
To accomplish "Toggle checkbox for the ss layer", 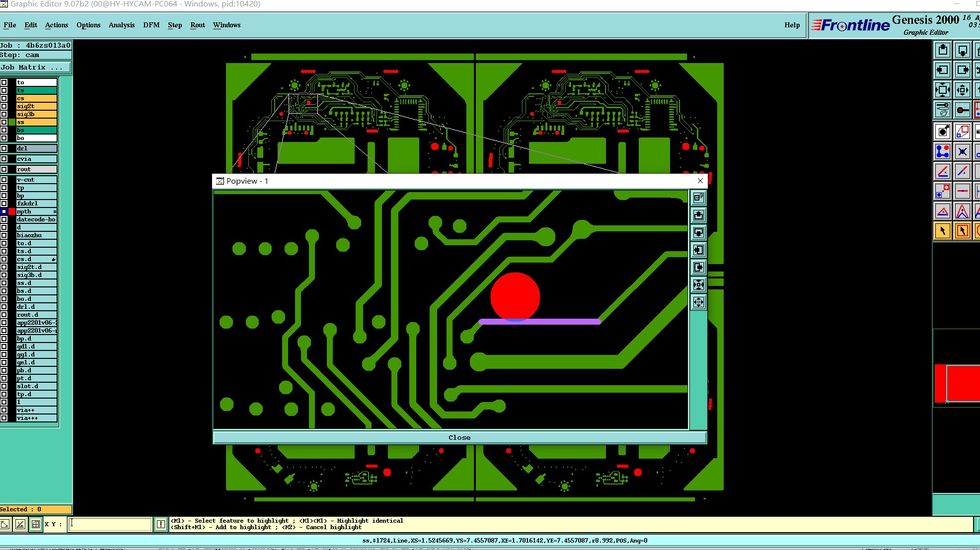I will (4, 122).
